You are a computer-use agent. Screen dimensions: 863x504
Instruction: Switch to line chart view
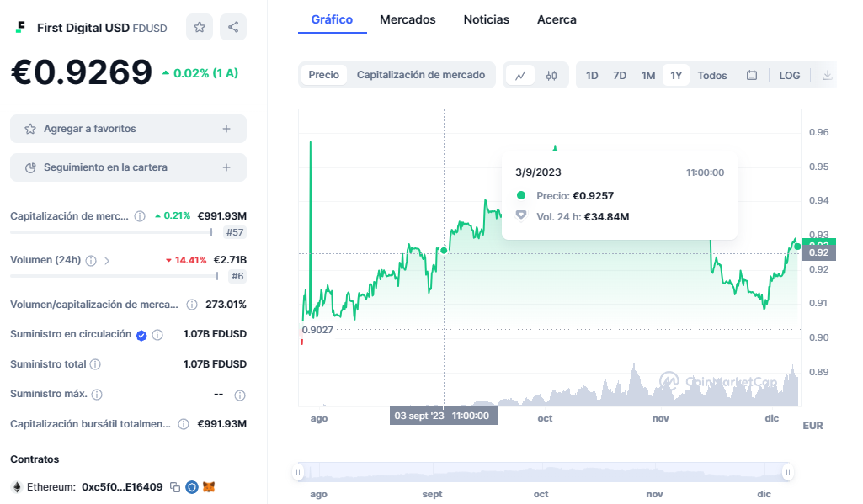[520, 76]
